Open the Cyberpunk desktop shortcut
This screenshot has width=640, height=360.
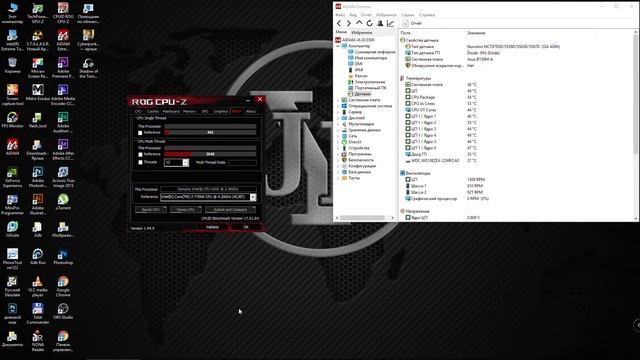click(88, 40)
